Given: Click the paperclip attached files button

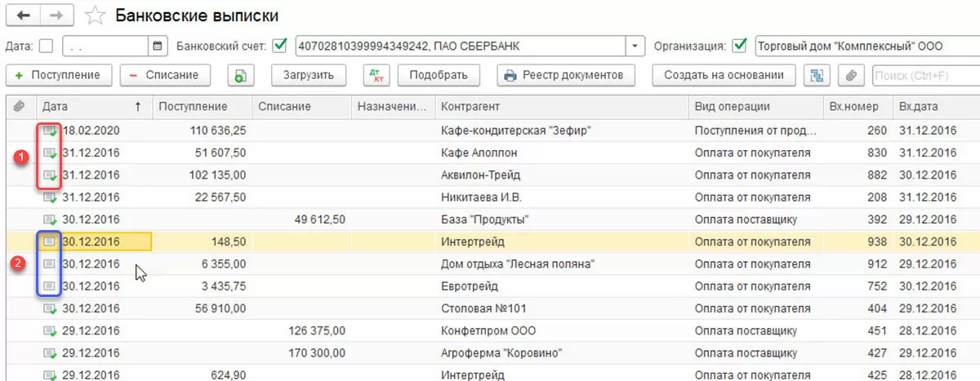Looking at the screenshot, I should 851,75.
